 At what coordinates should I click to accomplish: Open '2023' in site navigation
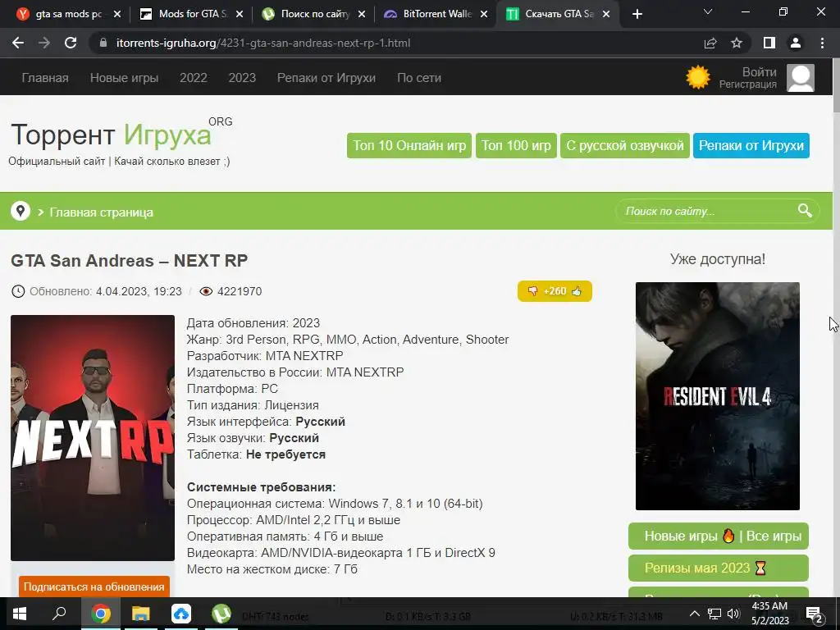pos(242,78)
